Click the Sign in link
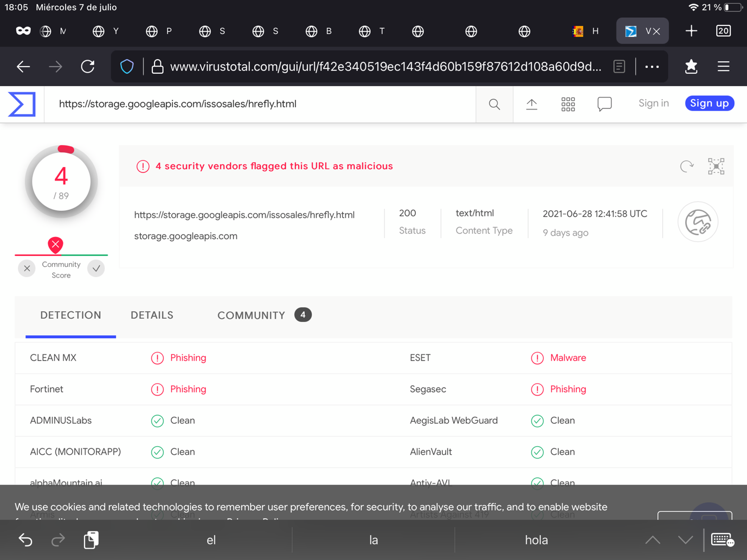The height and width of the screenshot is (560, 747). pos(653,103)
